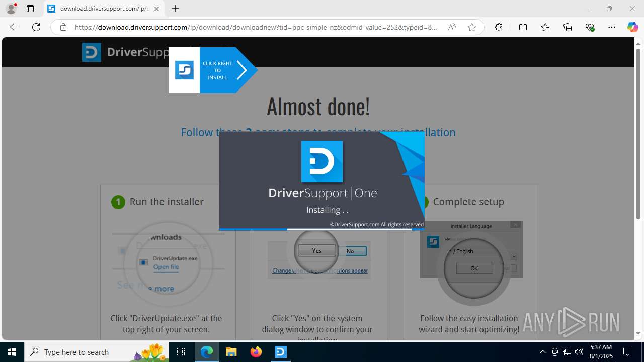Refresh the current page
Image resolution: width=644 pixels, height=362 pixels.
tap(36, 27)
